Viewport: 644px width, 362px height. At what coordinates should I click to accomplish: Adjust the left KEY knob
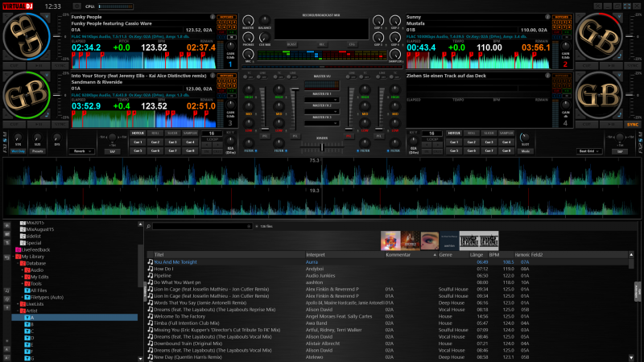[230, 142]
